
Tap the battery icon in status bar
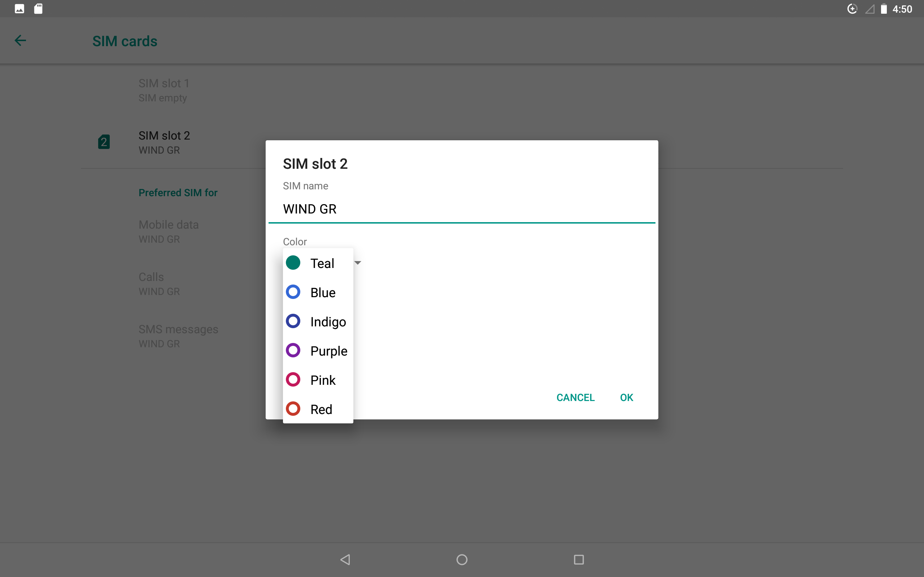[x=884, y=9]
